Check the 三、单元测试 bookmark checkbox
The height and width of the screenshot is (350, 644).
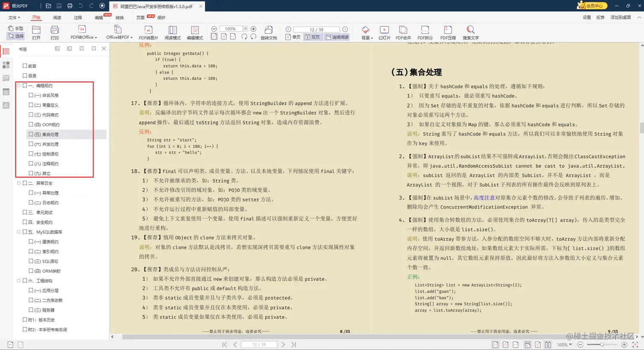25,212
